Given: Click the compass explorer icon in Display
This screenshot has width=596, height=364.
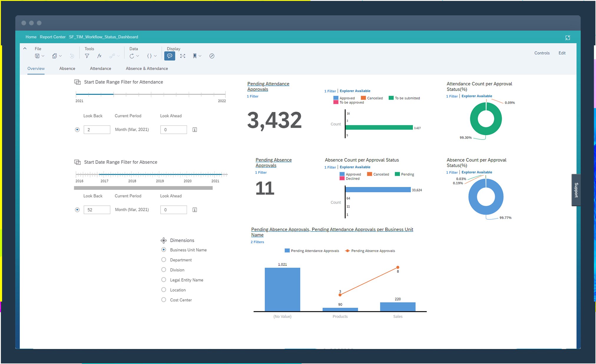Looking at the screenshot, I should 212,56.
